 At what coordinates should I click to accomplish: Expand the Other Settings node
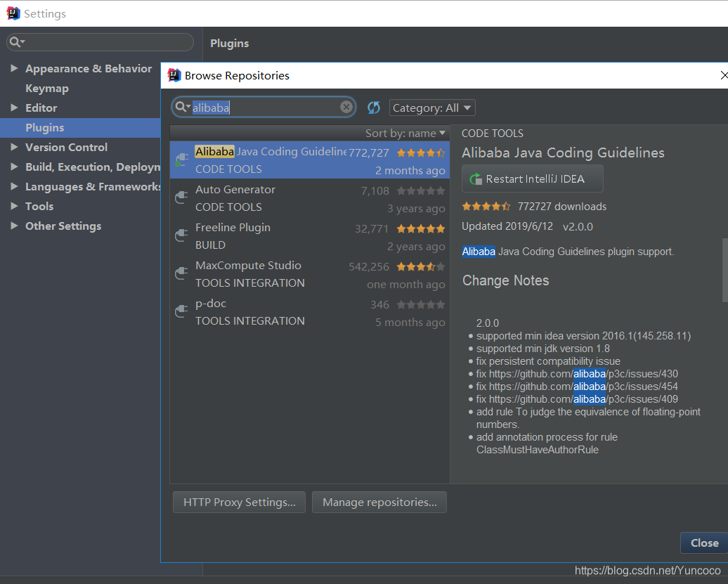[x=14, y=226]
